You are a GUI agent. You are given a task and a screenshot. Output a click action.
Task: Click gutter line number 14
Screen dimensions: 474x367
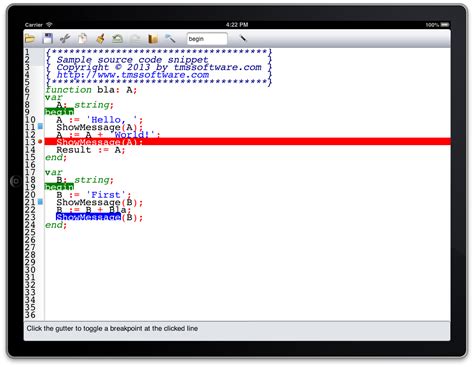pos(30,150)
